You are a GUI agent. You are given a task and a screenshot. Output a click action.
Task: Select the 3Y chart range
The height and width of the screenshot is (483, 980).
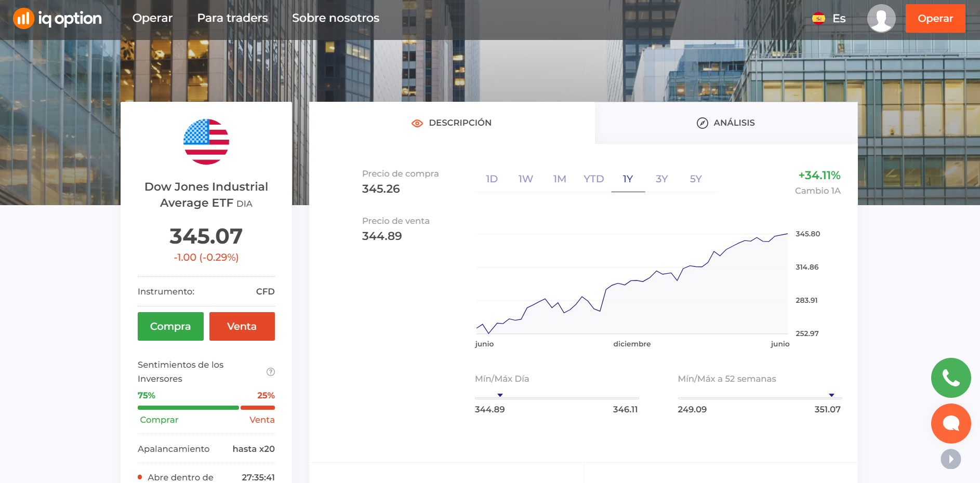coord(661,179)
